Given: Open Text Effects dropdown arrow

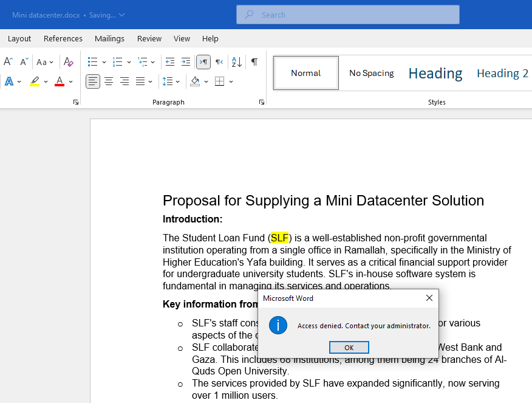Looking at the screenshot, I should coord(19,81).
